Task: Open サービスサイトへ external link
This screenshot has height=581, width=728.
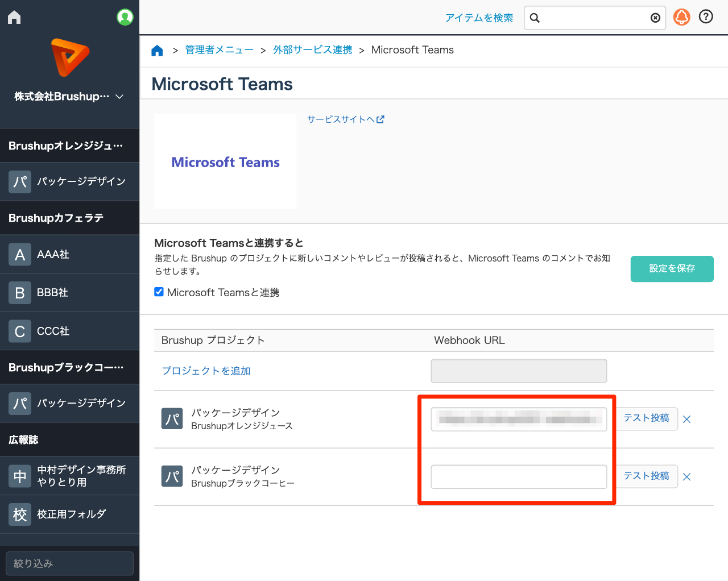Action: point(346,119)
